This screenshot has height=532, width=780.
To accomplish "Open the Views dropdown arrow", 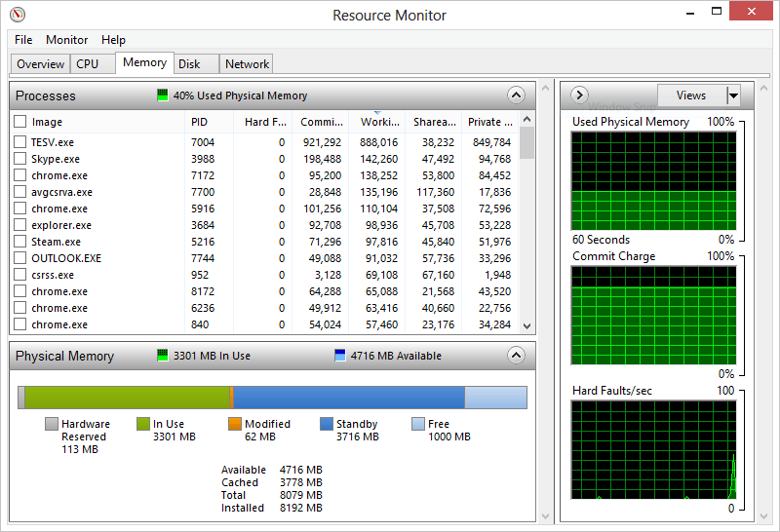I will pyautogui.click(x=733, y=95).
